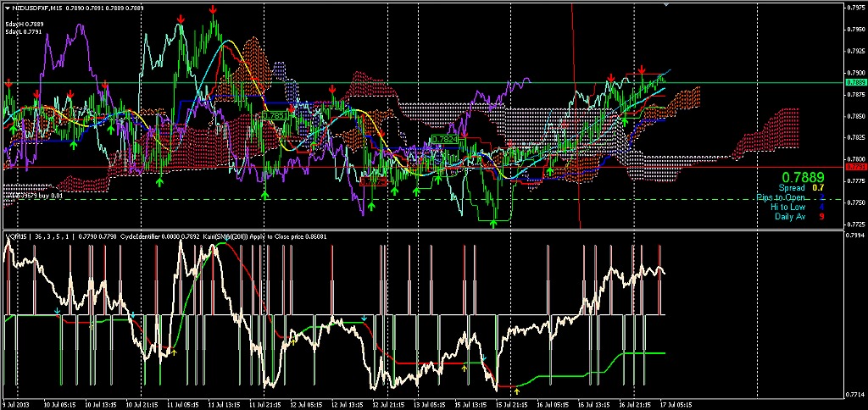Click 11 Jul 05:15 on the time axis
Viewport: 868px width, 410px height.
184,405
